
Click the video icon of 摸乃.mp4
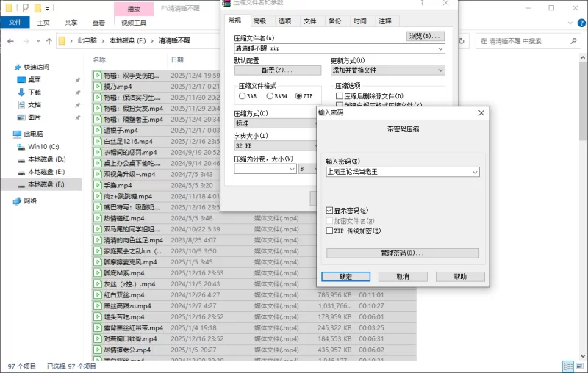point(98,87)
